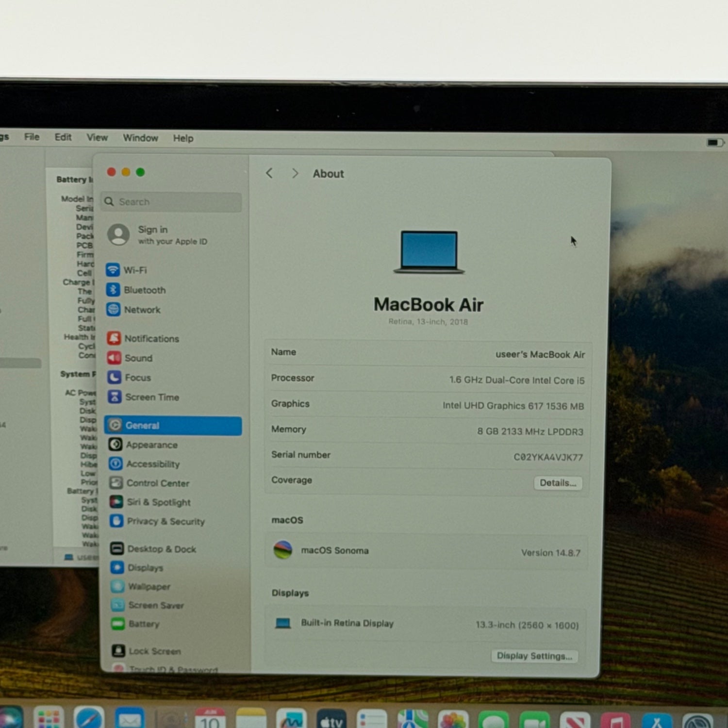Launch Safari from the Dock
Viewport: 728px width, 728px height.
point(89,718)
